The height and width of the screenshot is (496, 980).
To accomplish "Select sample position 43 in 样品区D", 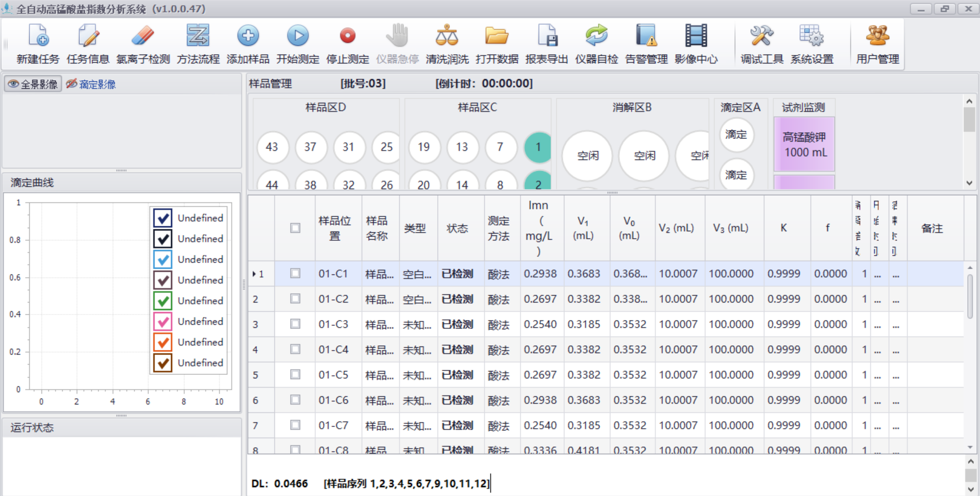I will [x=272, y=147].
